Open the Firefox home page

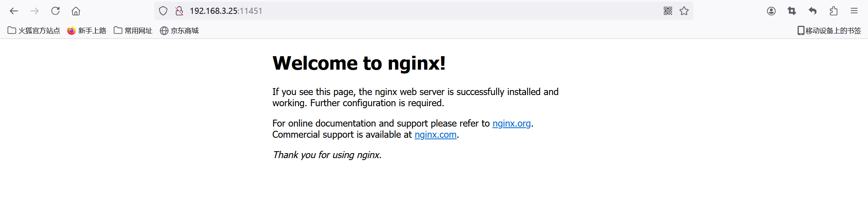[x=76, y=11]
